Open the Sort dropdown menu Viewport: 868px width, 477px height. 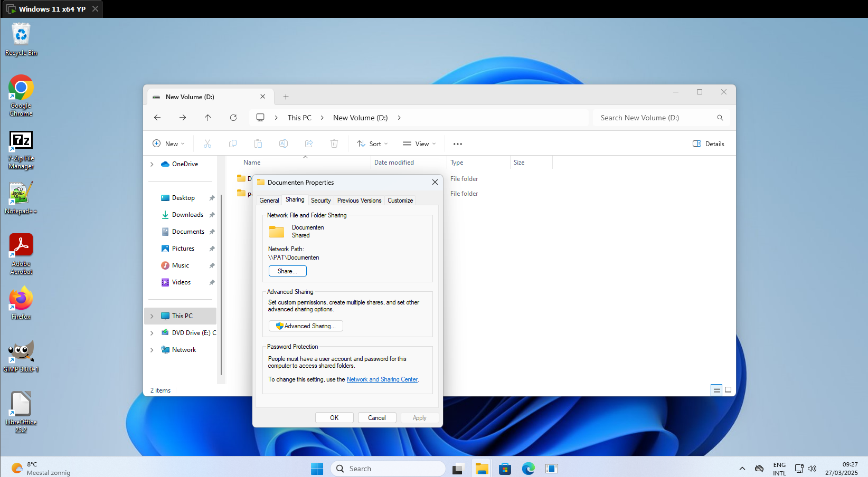(372, 144)
